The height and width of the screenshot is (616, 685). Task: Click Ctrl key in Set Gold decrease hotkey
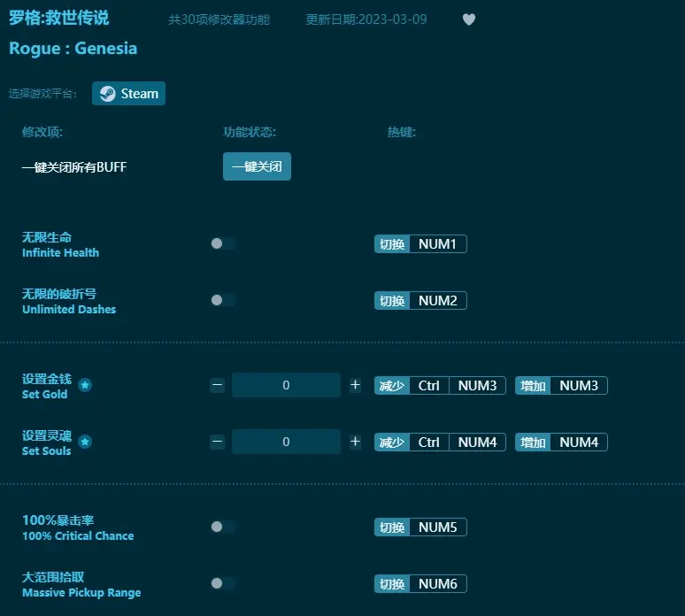tap(429, 386)
